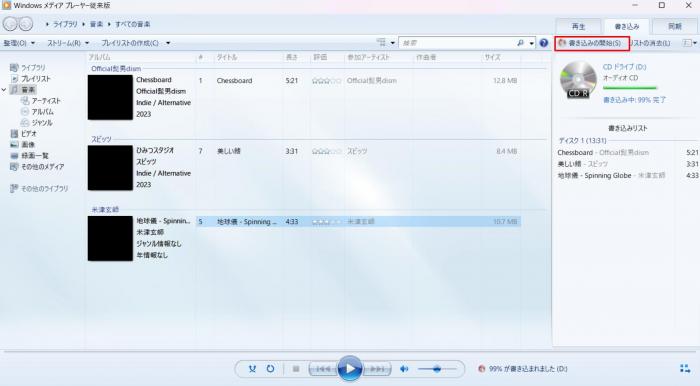Open ジャンル under music
Screen dimensions: 700x386
coord(42,123)
